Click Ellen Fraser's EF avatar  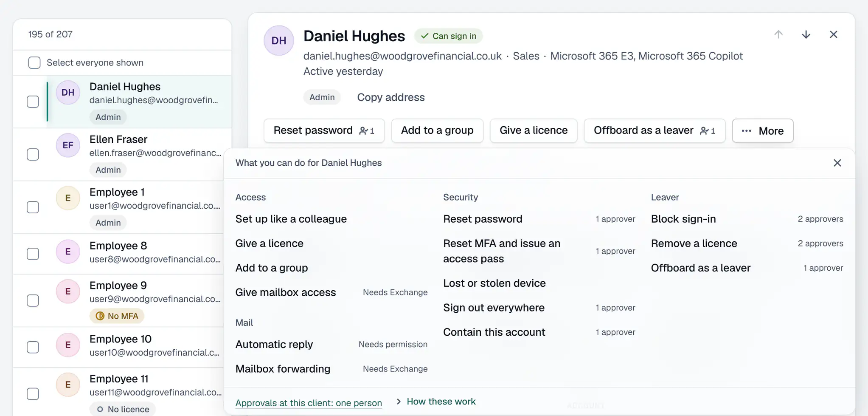(x=68, y=145)
